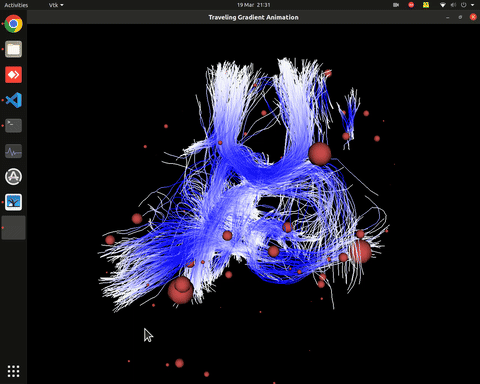480x384 pixels.
Task: Expand the system menu arrow
Action: click(472, 5)
